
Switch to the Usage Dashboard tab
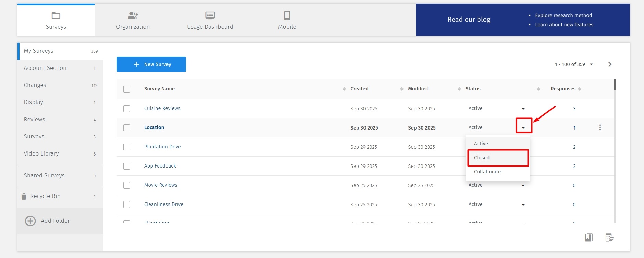(x=210, y=20)
